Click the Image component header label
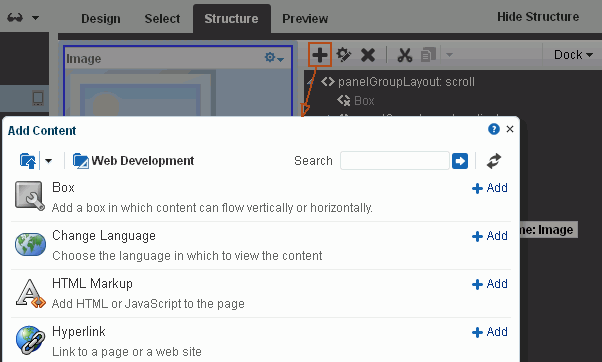The width and height of the screenshot is (602, 362). coord(83,59)
